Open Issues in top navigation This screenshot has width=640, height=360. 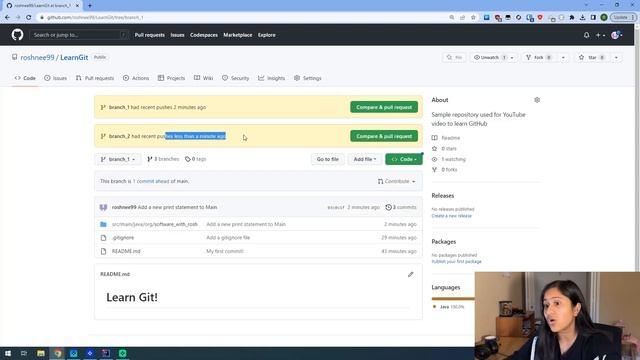[x=177, y=35]
